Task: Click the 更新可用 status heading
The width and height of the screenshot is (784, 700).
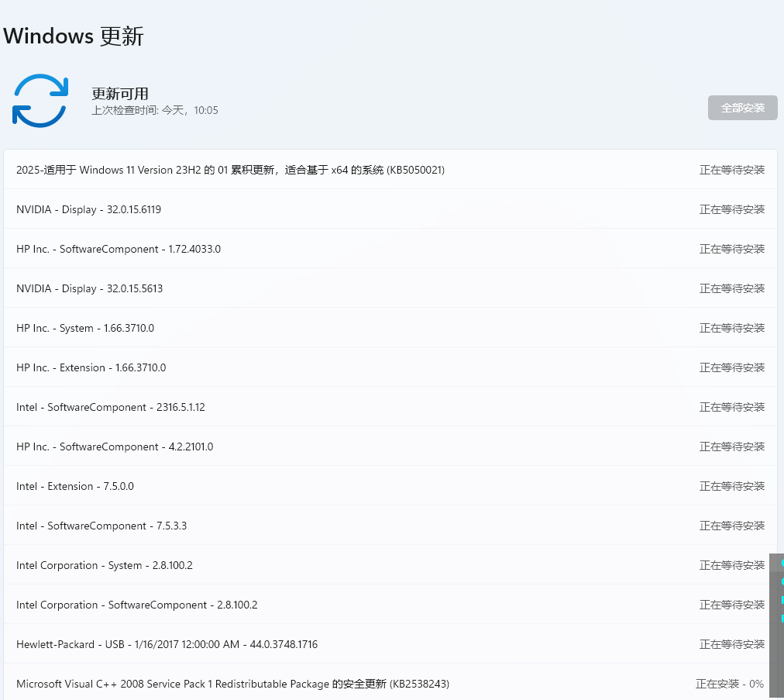Action: click(120, 94)
